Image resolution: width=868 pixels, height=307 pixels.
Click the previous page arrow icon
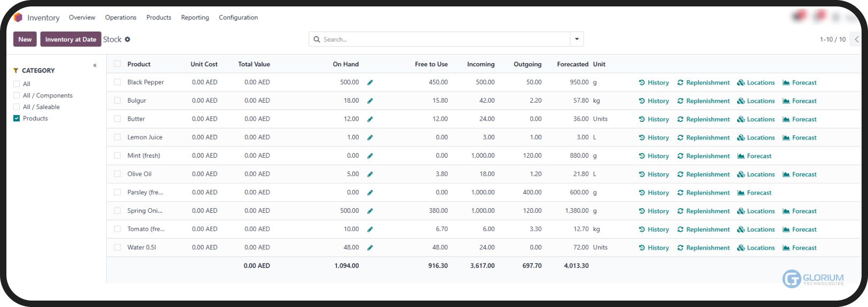(856, 40)
